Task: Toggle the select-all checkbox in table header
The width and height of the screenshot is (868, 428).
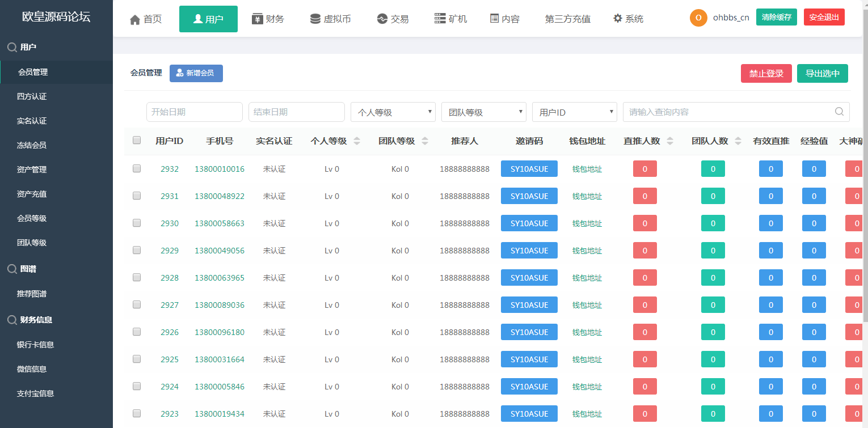Action: (137, 141)
